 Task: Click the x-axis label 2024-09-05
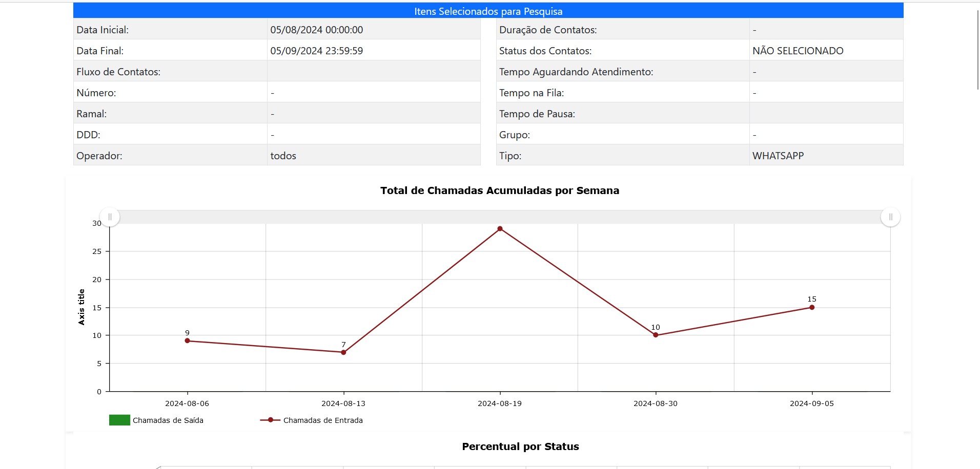point(811,403)
